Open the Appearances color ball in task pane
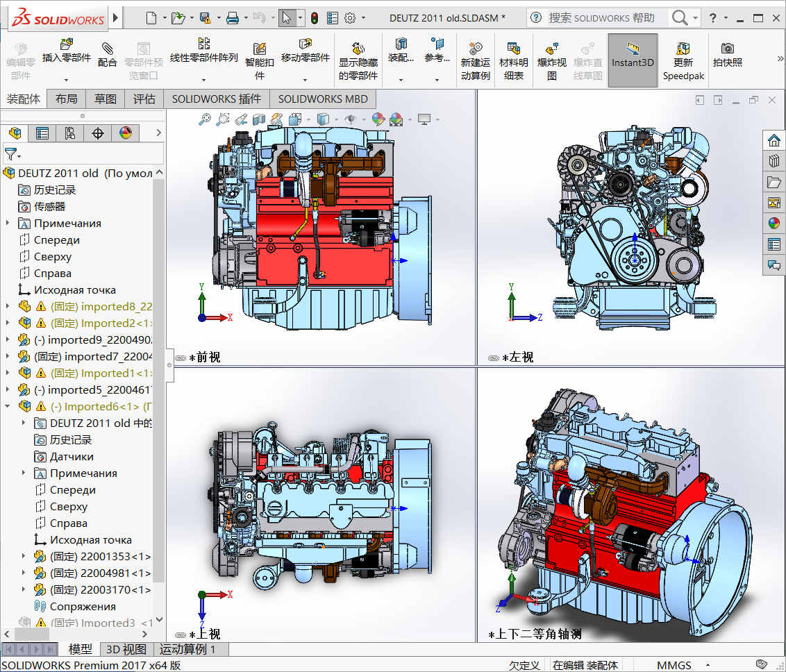Viewport: 786px width, 672px height. (774, 224)
